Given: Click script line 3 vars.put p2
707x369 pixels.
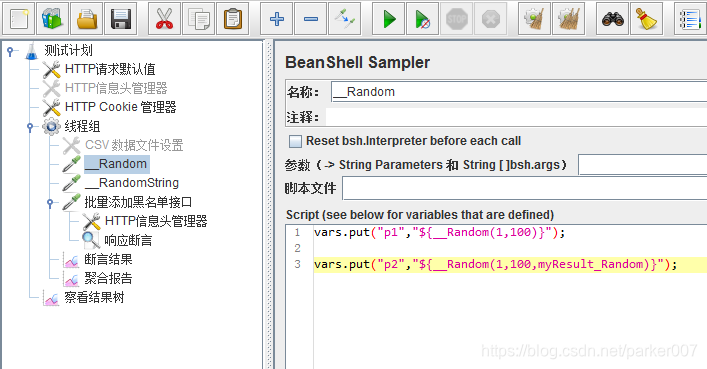Looking at the screenshot, I should pyautogui.click(x=496, y=264).
